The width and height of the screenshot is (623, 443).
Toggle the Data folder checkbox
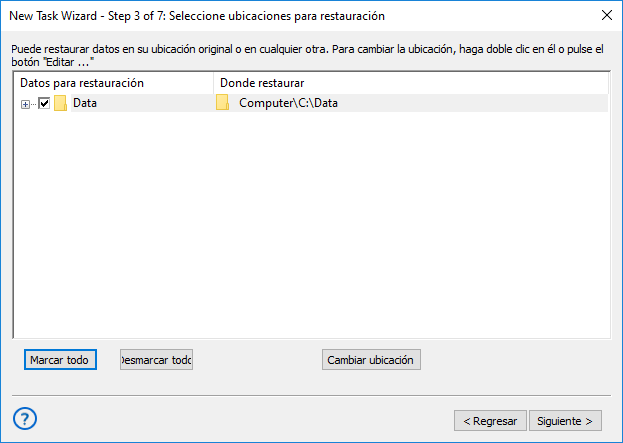(x=44, y=103)
